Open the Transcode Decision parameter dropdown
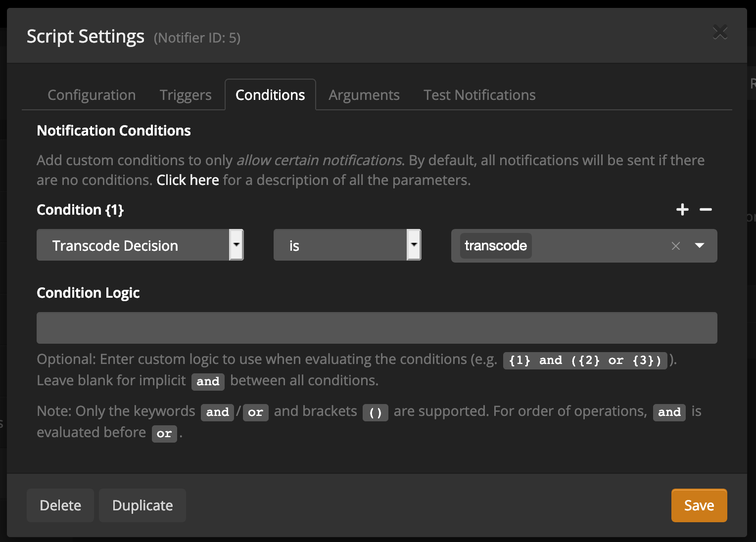 coord(140,245)
